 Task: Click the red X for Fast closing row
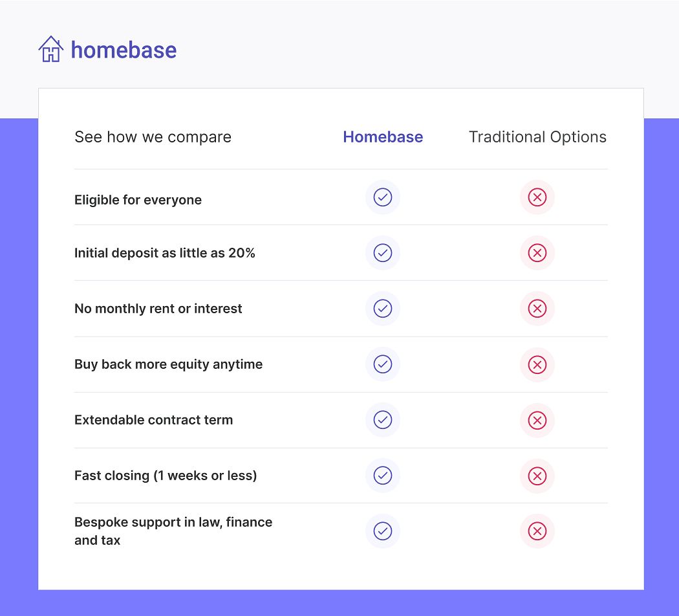(537, 476)
